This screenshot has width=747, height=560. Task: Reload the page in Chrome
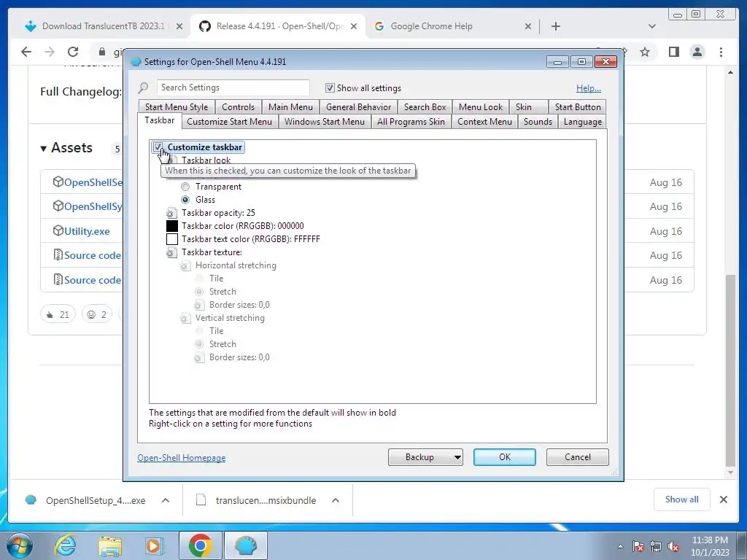click(73, 52)
